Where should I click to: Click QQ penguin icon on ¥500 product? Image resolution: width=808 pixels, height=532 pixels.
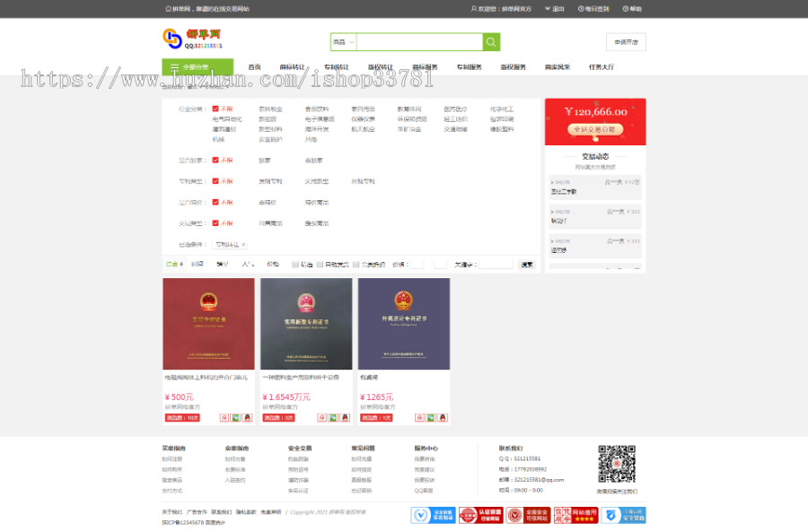click(x=248, y=418)
